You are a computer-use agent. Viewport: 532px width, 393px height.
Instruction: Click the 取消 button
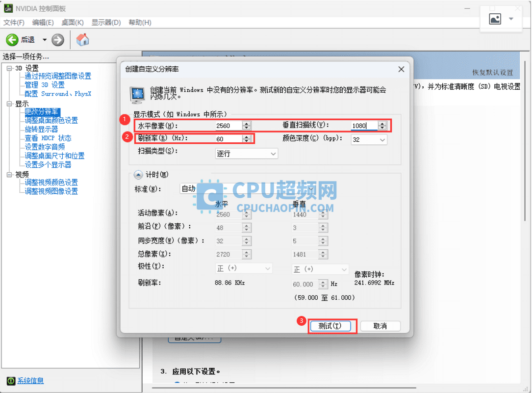click(x=380, y=326)
